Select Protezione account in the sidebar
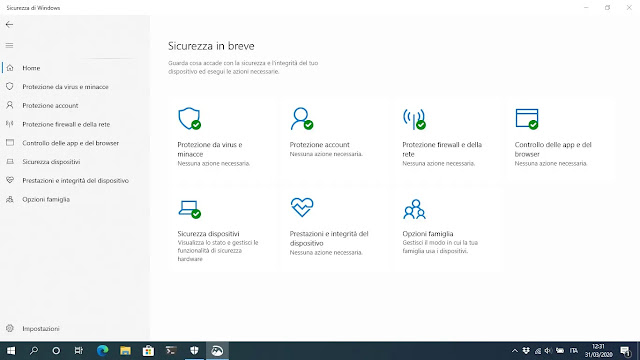This screenshot has height=360, width=640. (x=50, y=105)
